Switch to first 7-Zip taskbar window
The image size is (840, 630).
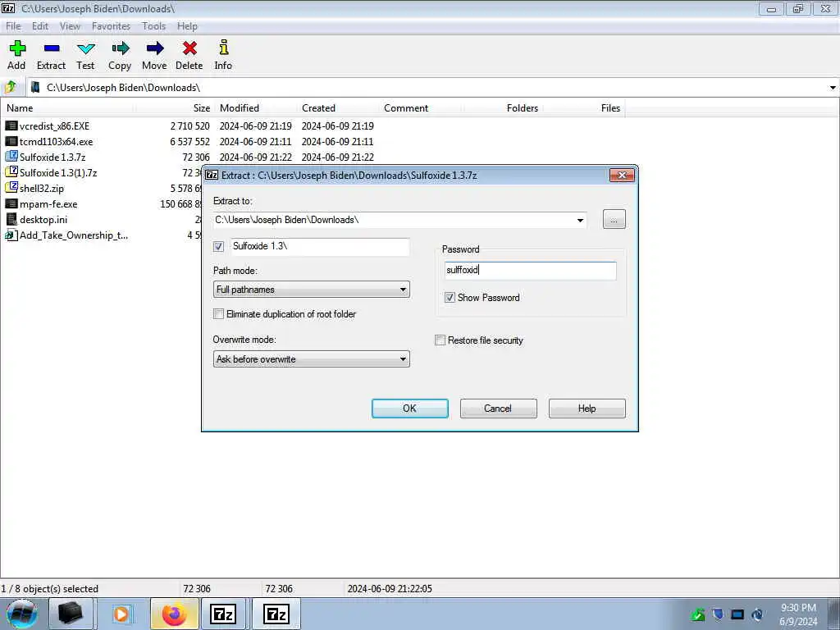point(223,614)
